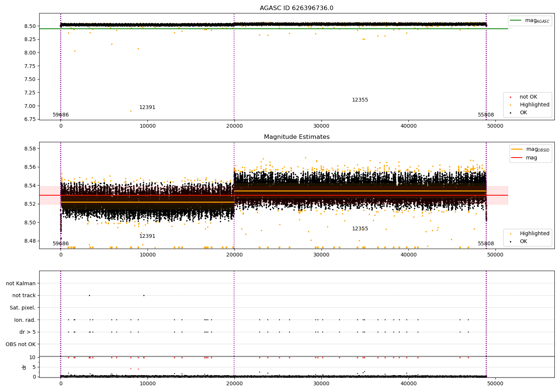Click the 8.48 y-axis tick label
Image resolution: width=560 pixels, height=392 pixels.
(30, 241)
